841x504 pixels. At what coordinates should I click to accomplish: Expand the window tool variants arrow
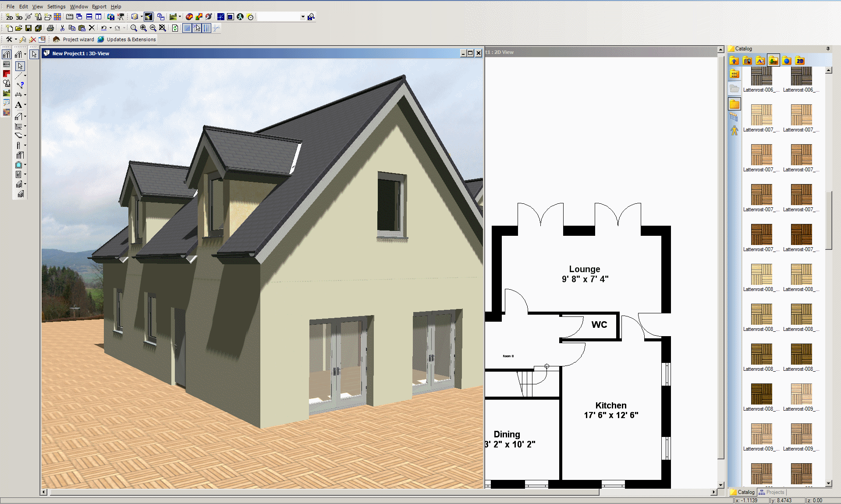pyautogui.click(x=25, y=165)
